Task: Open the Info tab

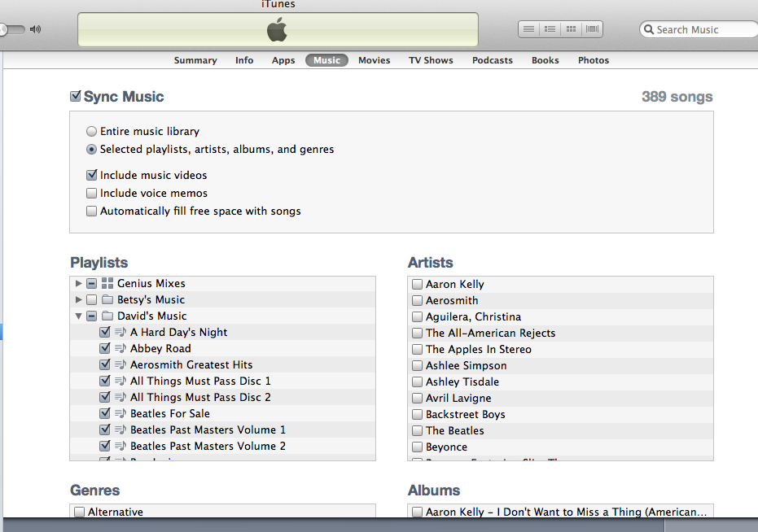Action: (244, 60)
